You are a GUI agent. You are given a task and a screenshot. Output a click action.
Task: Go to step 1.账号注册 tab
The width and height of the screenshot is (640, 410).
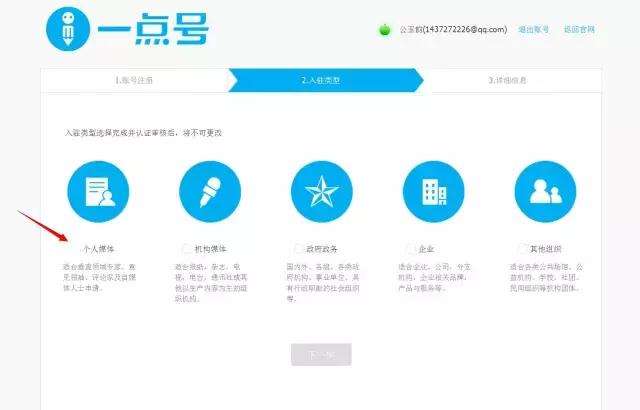click(135, 80)
